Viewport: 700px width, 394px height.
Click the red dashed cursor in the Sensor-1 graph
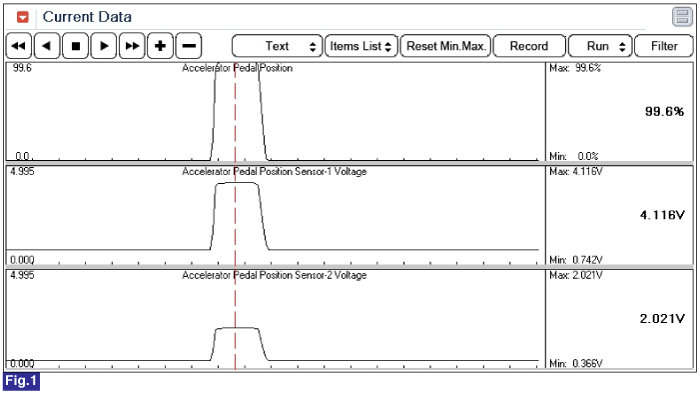pos(235,216)
